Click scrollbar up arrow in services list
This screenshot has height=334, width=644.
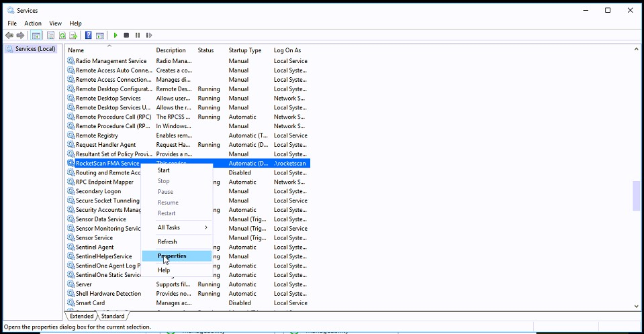pos(636,49)
